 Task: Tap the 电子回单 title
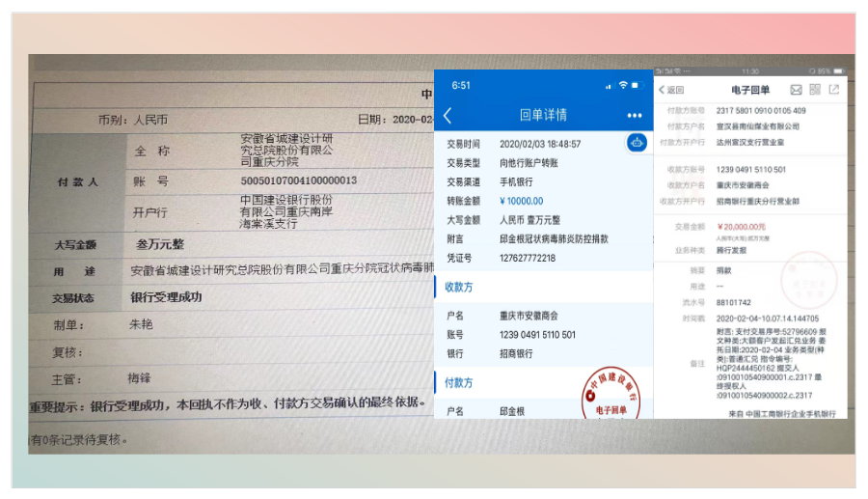(750, 90)
